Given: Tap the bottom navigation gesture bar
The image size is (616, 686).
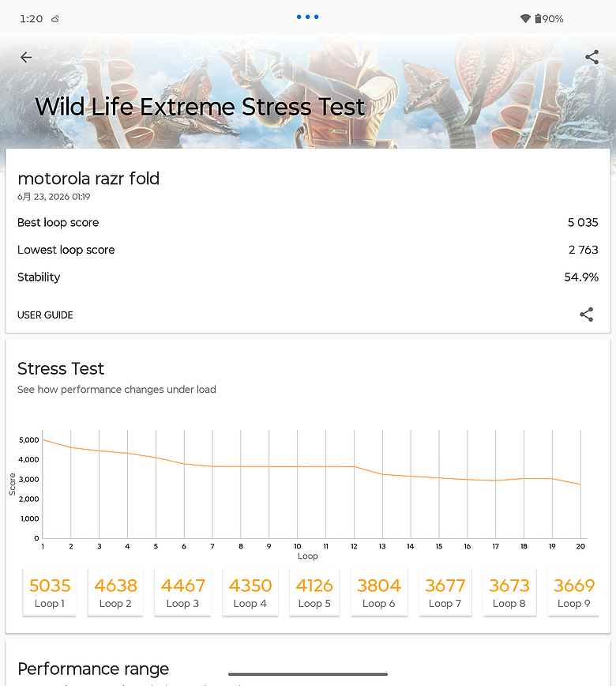Looking at the screenshot, I should pos(308,674).
